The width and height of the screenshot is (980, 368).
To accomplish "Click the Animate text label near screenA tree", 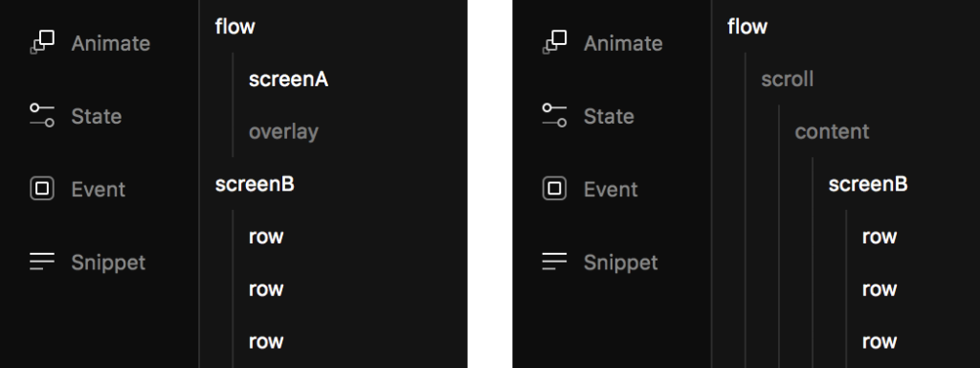I will 111,44.
